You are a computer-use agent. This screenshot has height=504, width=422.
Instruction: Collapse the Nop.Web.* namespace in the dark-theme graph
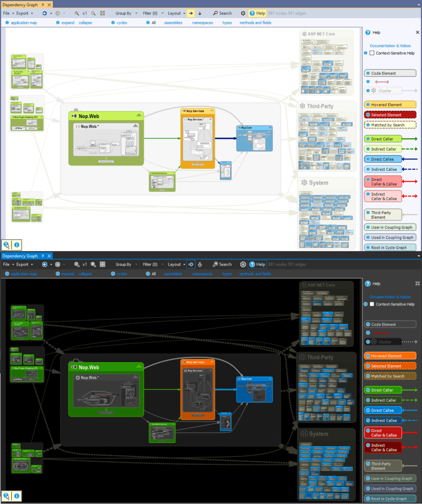tap(135, 377)
